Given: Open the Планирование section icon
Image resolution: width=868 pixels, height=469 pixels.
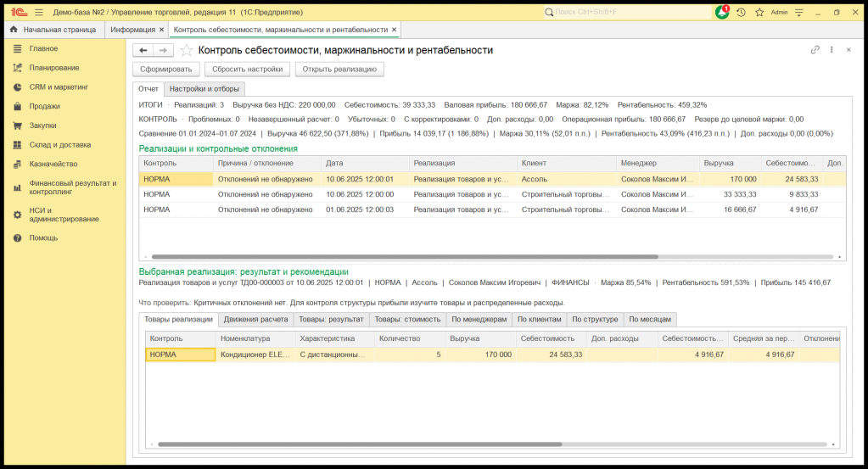Looking at the screenshot, I should pyautogui.click(x=18, y=68).
